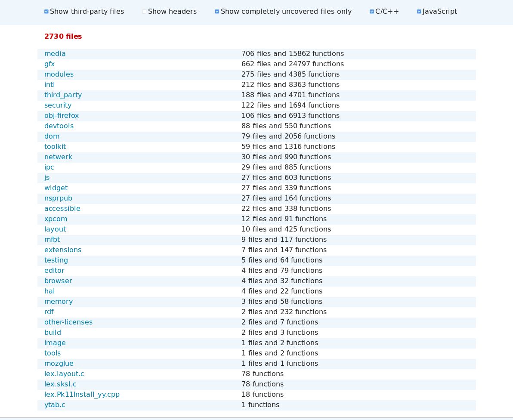The height and width of the screenshot is (420, 513).
Task: Browse the toolkit directory
Action: (x=55, y=147)
